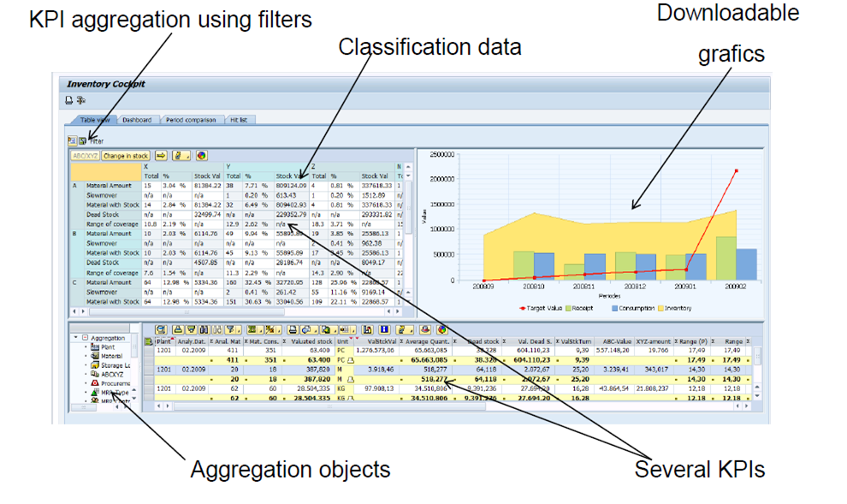Screen dimensions: 847x504
Task: Click the pie chart icon beside Change in stock
Action: coord(202,157)
